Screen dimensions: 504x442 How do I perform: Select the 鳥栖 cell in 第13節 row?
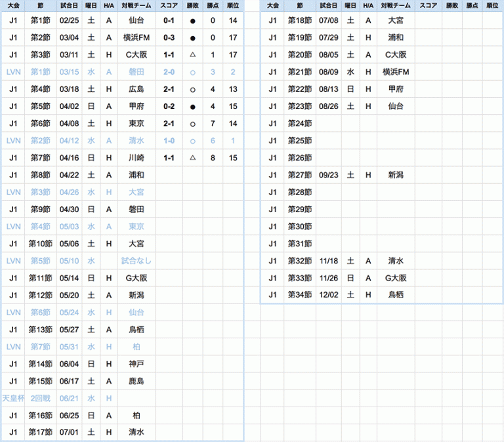136,330
